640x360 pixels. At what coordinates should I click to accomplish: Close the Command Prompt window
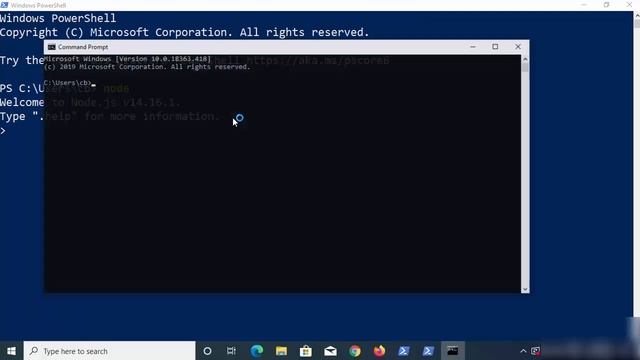[518, 47]
